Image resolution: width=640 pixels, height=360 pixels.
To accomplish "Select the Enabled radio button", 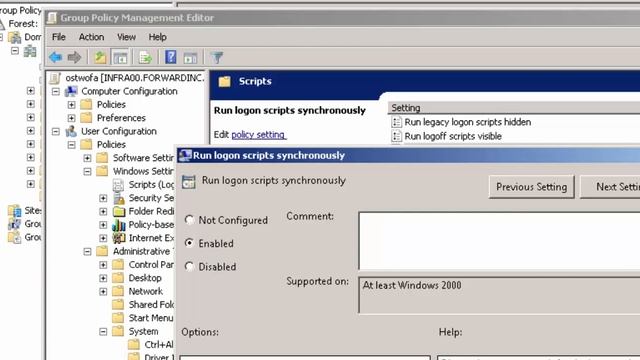I will (189, 243).
